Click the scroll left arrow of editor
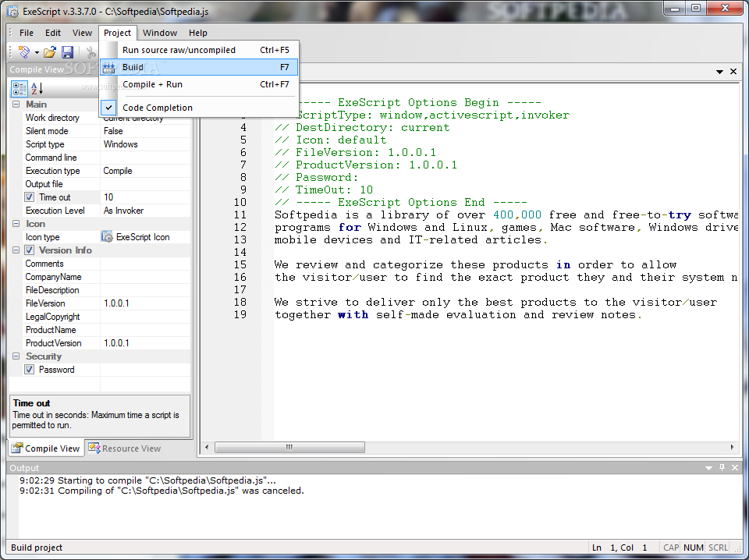Screen dimensions: 749x560 [x=207, y=448]
